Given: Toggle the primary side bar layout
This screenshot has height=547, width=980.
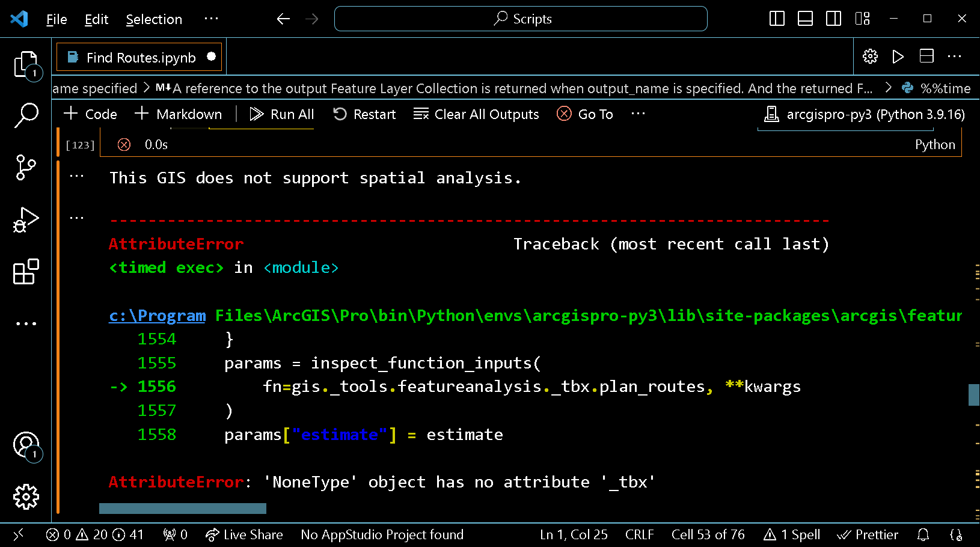Looking at the screenshot, I should 777,19.
